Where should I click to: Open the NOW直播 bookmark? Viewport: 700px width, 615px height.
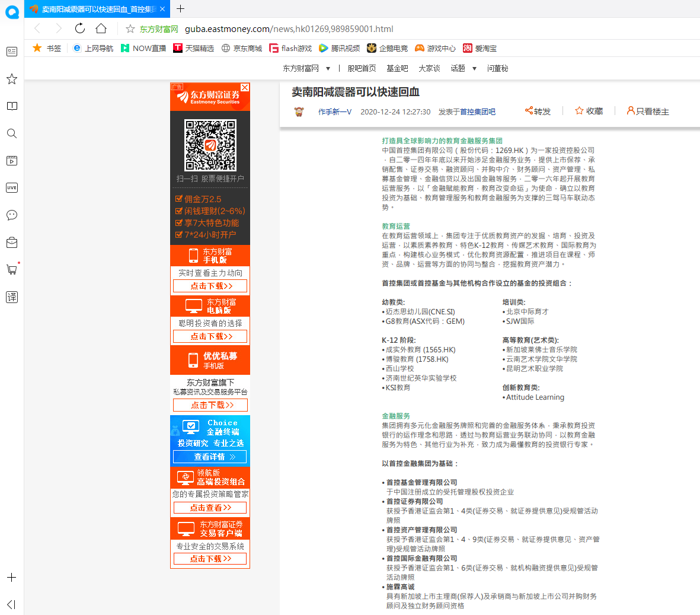click(143, 48)
